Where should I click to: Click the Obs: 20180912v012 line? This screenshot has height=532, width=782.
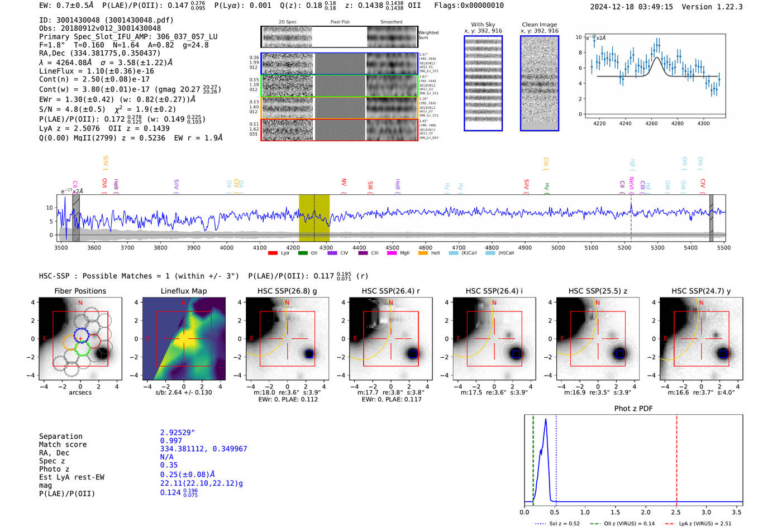pos(100,28)
